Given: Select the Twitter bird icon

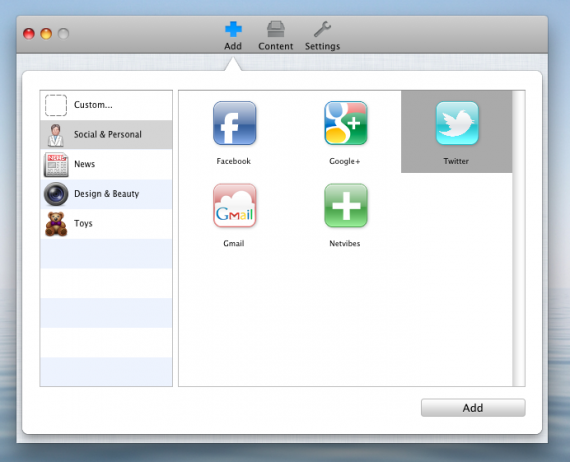Looking at the screenshot, I should tap(457, 123).
